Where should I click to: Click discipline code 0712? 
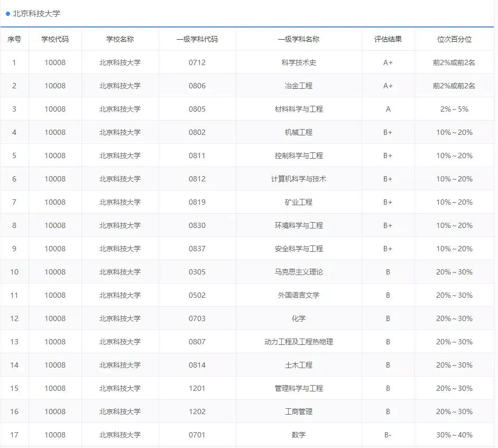pos(197,62)
